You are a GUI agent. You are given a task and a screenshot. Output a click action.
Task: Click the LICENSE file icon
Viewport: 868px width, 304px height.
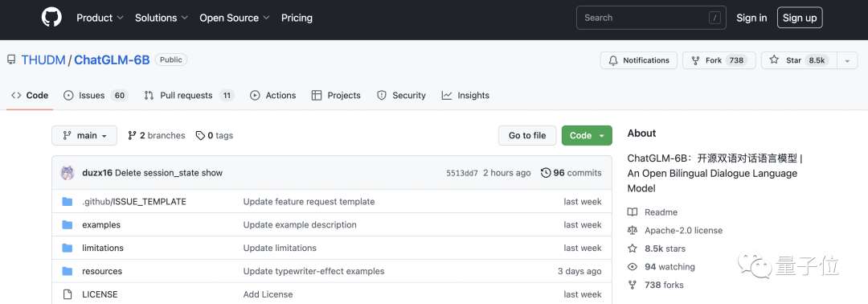coord(68,294)
